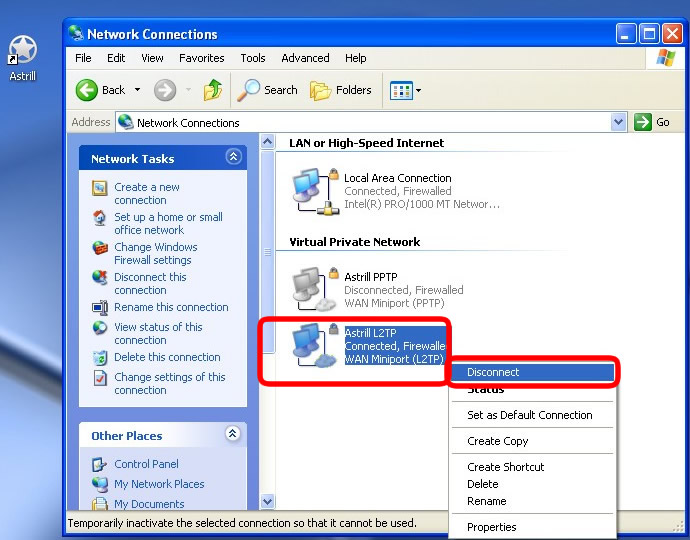
Task: Choose Properties from the context menu
Action: (x=533, y=527)
